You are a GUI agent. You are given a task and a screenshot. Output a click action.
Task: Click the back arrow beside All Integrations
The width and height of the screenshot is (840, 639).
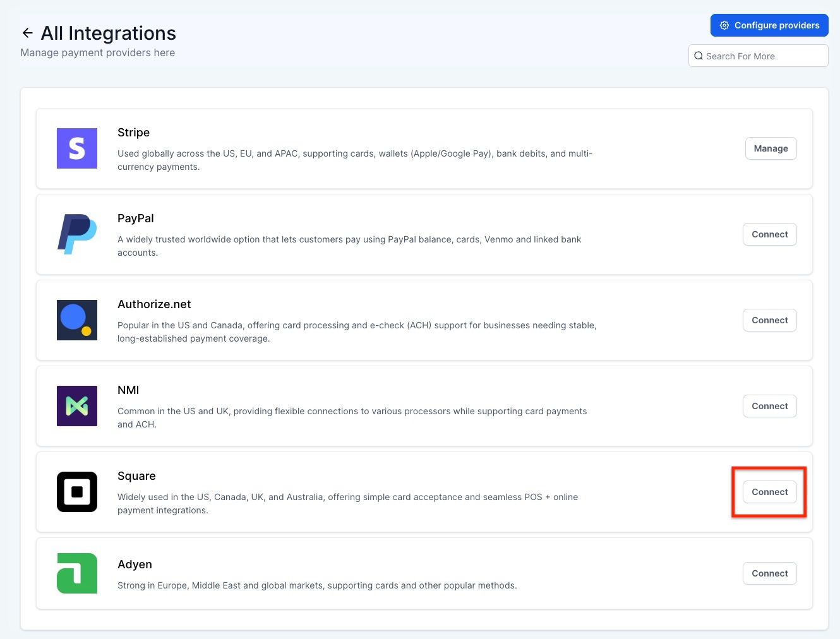click(27, 33)
